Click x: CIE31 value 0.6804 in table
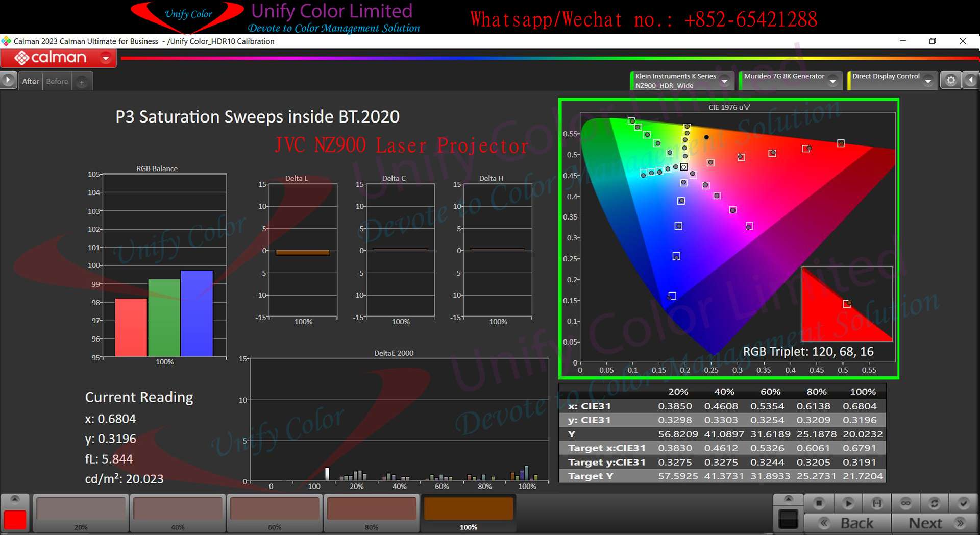Viewport: 980px width, 535px height. tap(860, 406)
